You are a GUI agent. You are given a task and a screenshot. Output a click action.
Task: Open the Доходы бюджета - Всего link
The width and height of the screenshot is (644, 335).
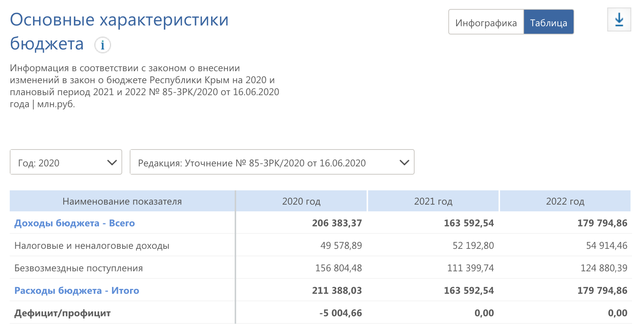coord(74,223)
